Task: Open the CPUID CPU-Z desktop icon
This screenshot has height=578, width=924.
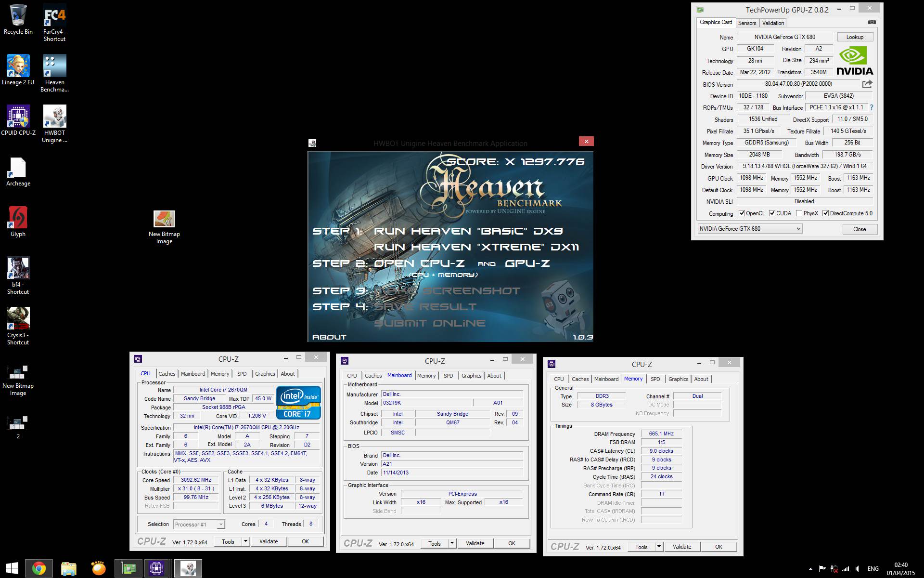Action: click(x=18, y=120)
